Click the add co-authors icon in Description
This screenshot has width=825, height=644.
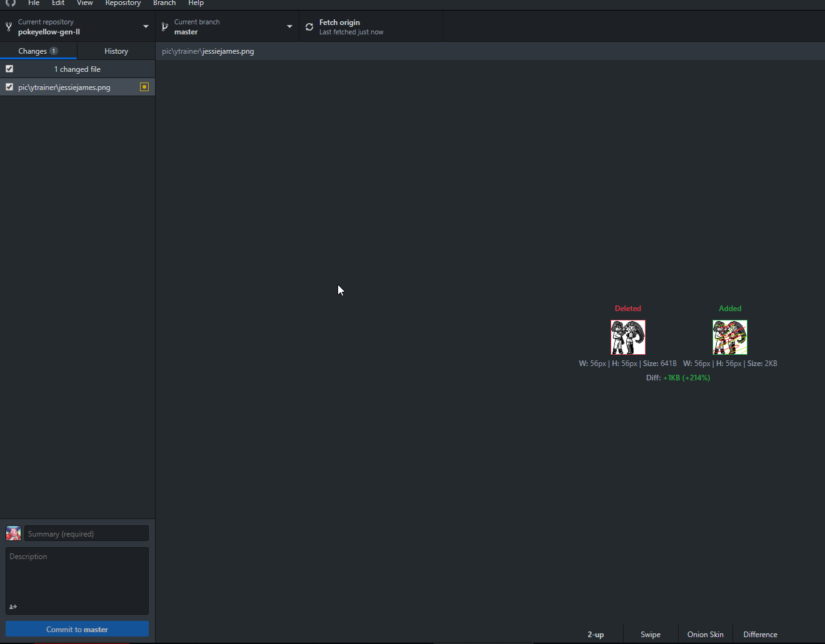[13, 607]
